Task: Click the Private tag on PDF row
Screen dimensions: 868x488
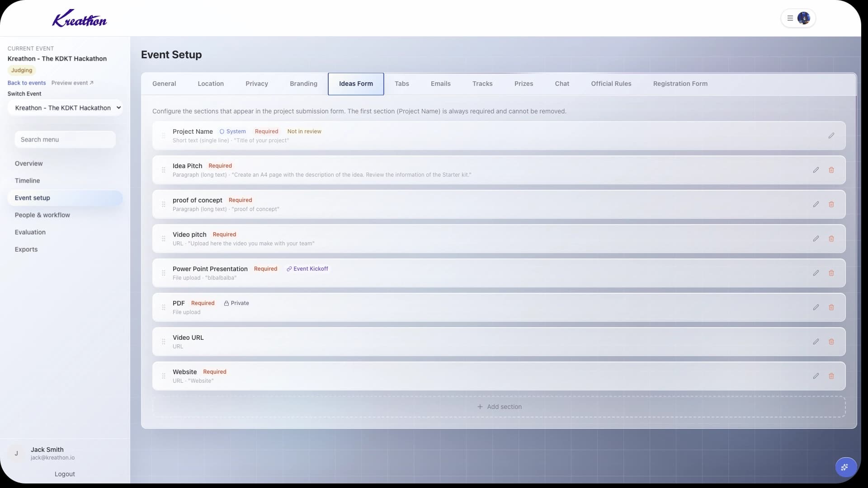Action: 236,303
